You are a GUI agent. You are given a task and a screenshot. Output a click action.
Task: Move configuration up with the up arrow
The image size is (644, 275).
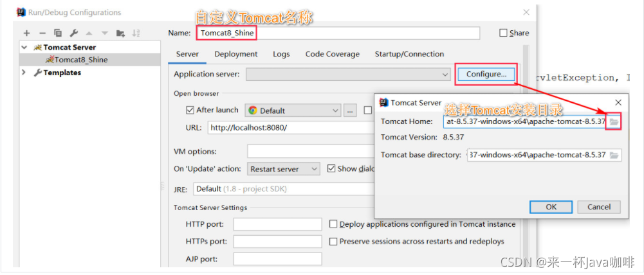[89, 33]
